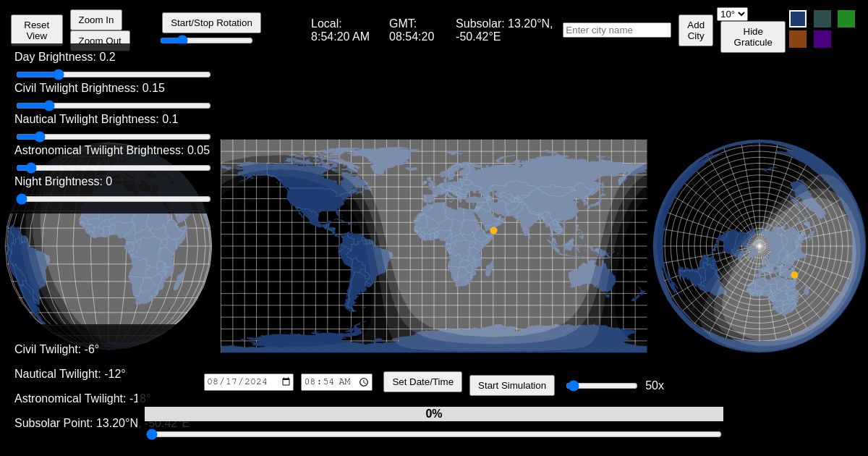Click the yellow subsolar marker on the world map
868x456 pixels.
494,230
